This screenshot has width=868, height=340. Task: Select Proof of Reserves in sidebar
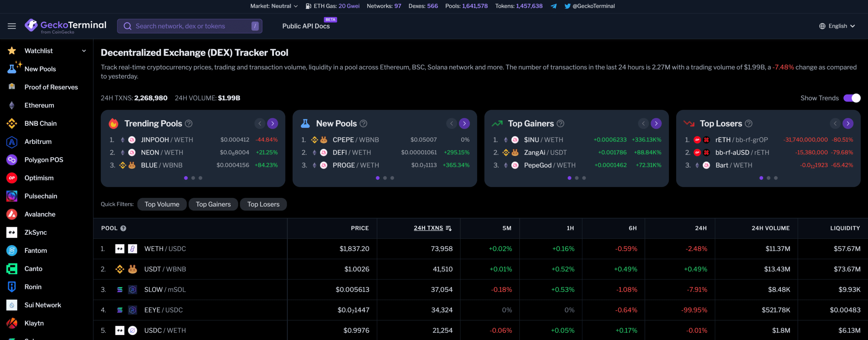coord(51,87)
